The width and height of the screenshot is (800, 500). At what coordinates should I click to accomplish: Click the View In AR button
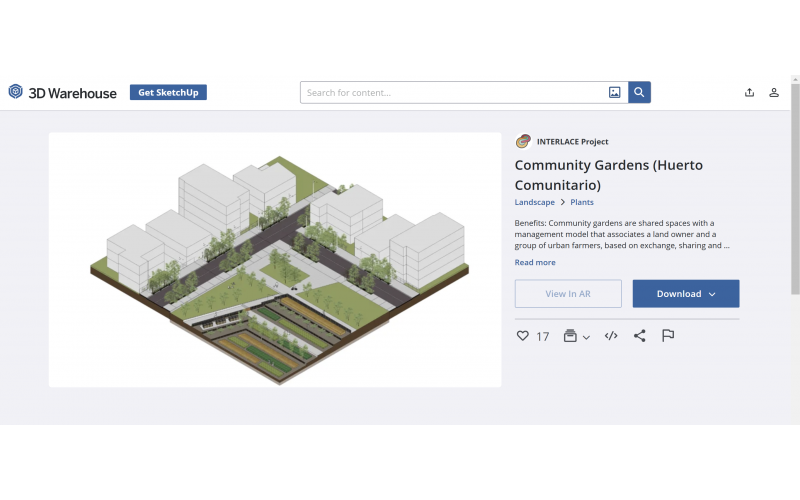(568, 293)
